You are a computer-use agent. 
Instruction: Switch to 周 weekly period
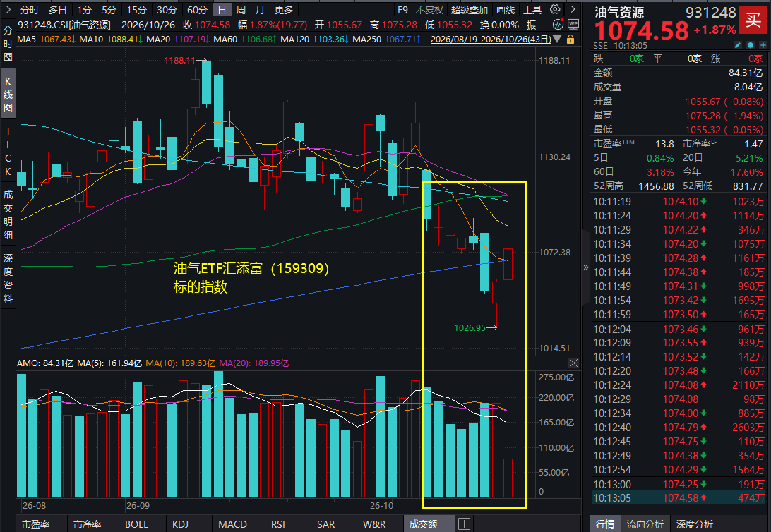click(x=241, y=10)
